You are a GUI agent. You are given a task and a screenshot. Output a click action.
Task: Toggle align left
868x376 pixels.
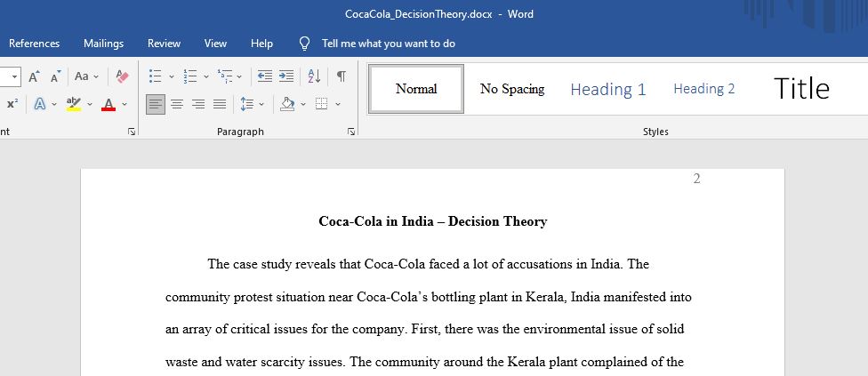tap(156, 104)
